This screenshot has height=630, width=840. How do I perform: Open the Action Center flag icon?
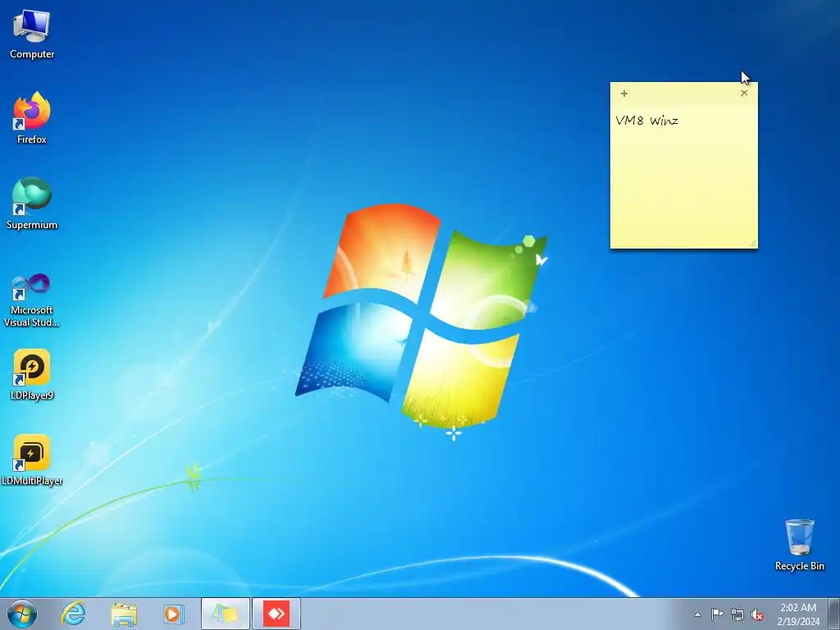[x=717, y=614]
